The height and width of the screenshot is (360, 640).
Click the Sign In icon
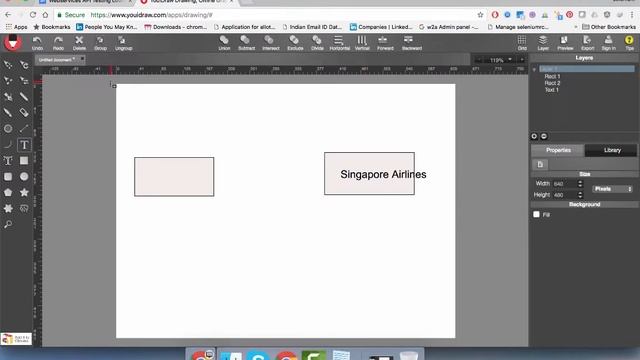click(608, 43)
